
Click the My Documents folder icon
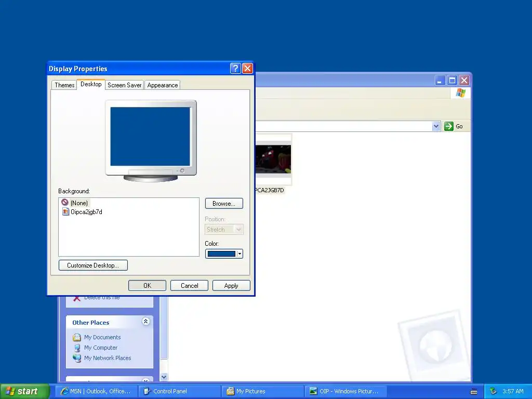coord(77,337)
